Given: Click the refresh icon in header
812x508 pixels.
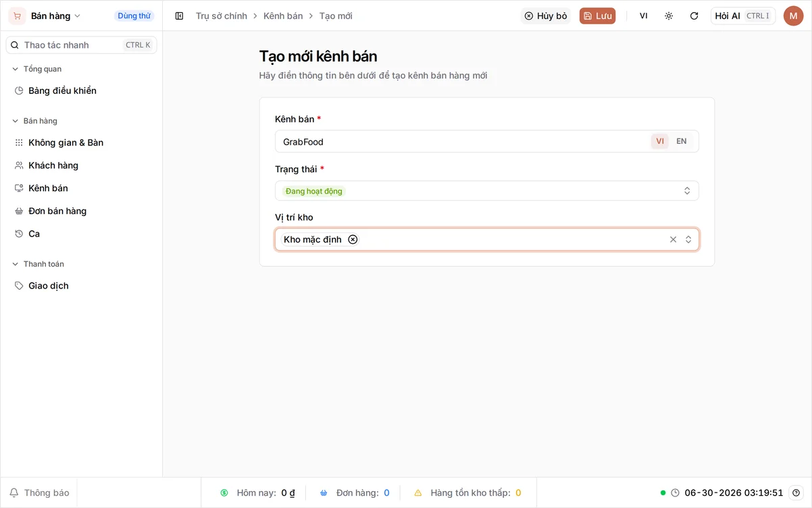Looking at the screenshot, I should [694, 16].
